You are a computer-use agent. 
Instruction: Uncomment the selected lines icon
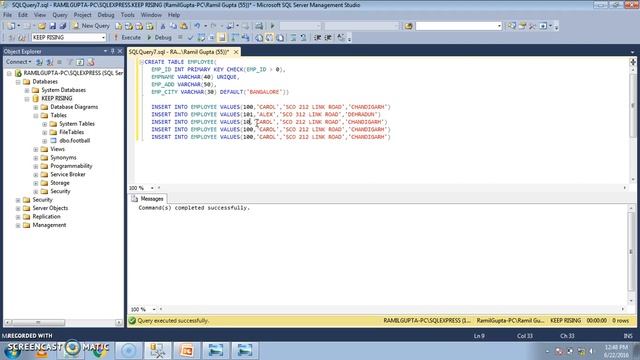point(303,37)
